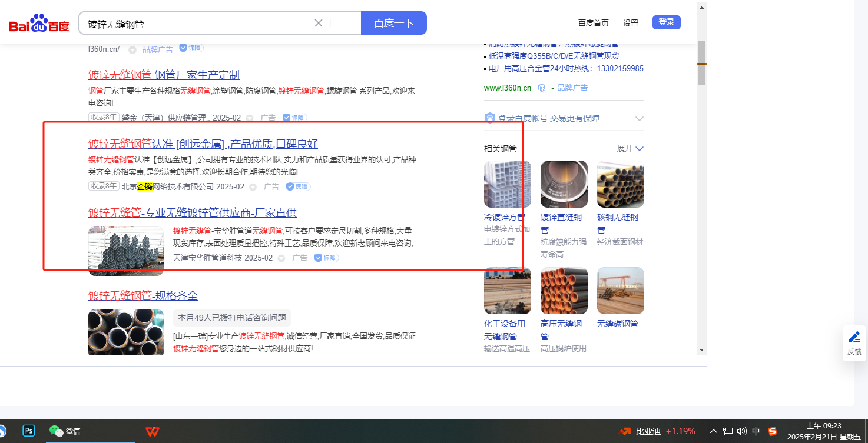Clear the search box with the X
Screen dimensions: 868x443
(319, 23)
